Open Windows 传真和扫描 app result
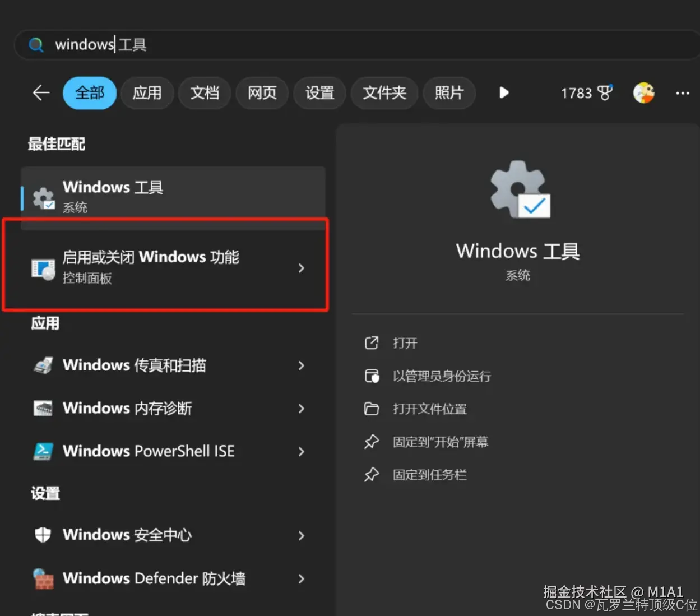 coord(173,365)
